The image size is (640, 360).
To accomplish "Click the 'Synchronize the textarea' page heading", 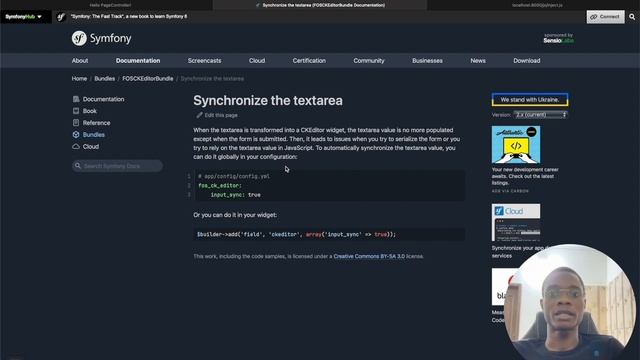I will coord(268,100).
